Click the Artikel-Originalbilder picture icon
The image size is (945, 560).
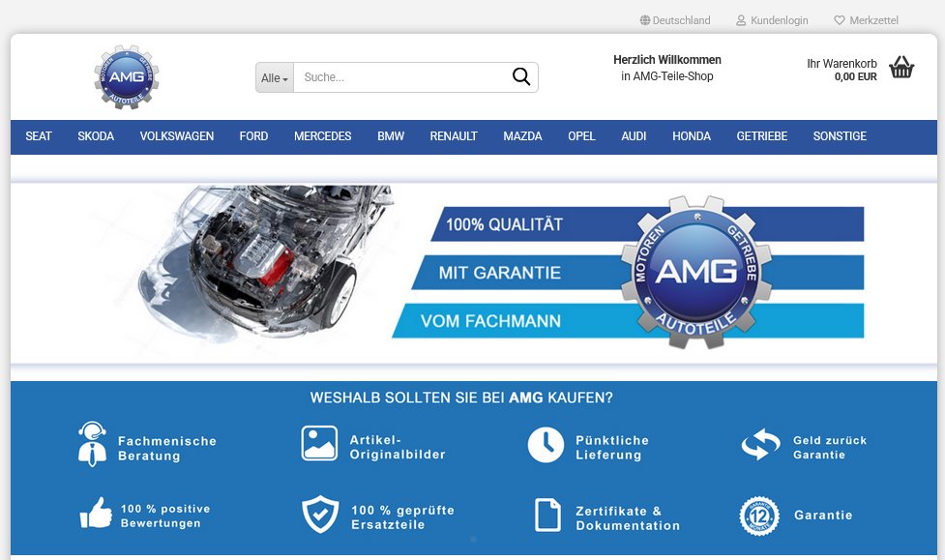coord(319,444)
